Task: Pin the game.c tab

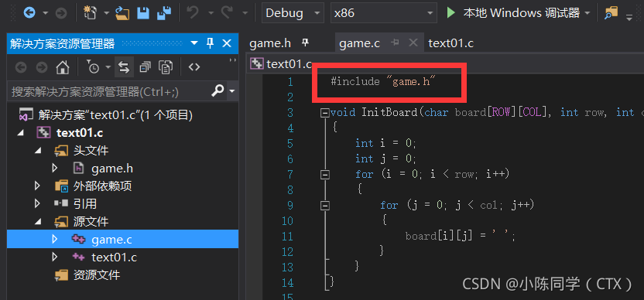Action: coord(395,43)
